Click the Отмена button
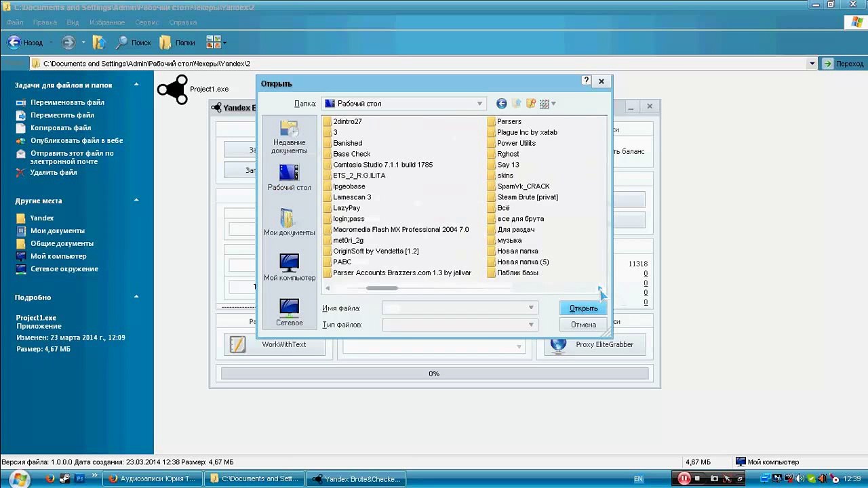 coord(583,325)
